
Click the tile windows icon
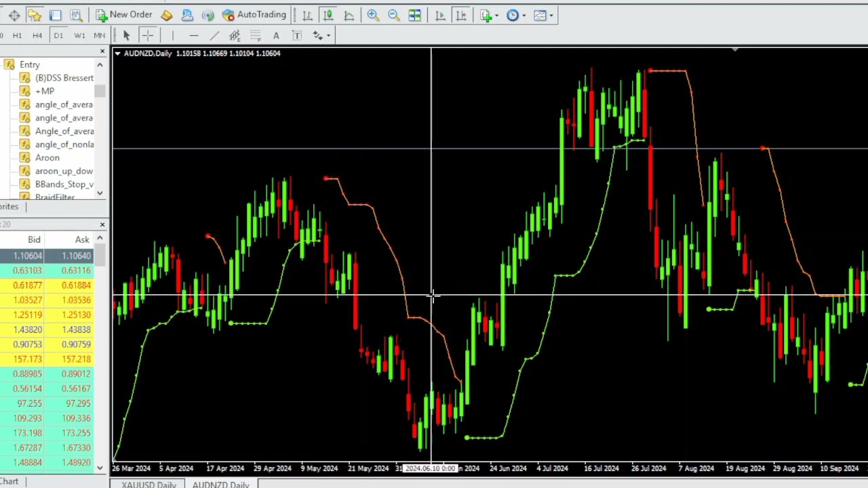coord(414,14)
